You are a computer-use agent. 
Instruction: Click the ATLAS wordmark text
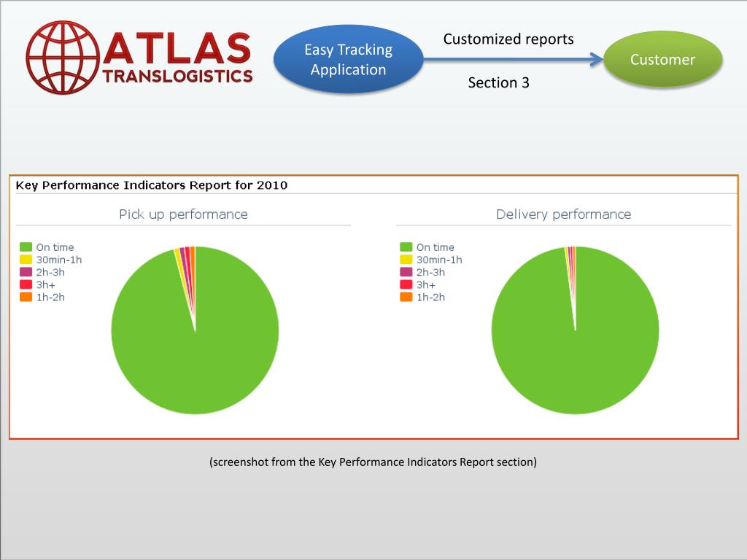177,47
